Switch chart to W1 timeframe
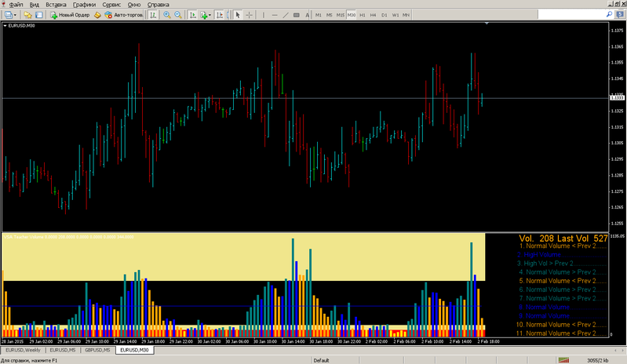Viewport: 627px width, 364px height. (395, 15)
